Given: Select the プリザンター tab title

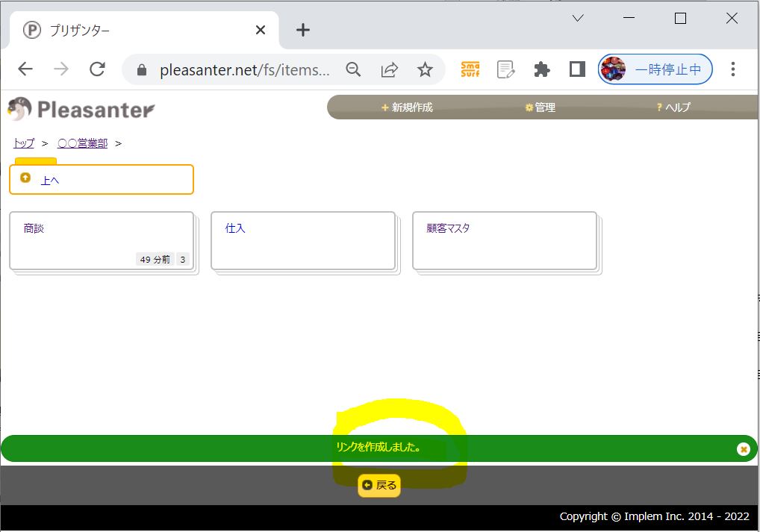Looking at the screenshot, I should coord(80,31).
